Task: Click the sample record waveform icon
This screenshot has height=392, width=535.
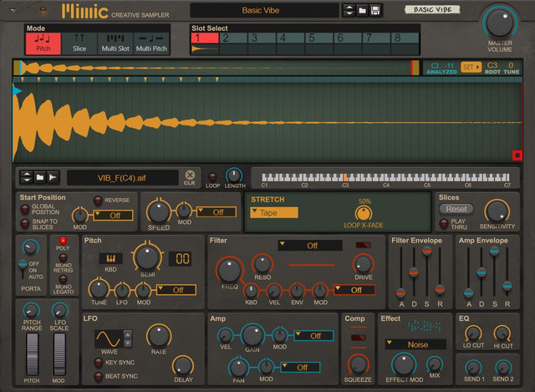Action: coord(53,177)
